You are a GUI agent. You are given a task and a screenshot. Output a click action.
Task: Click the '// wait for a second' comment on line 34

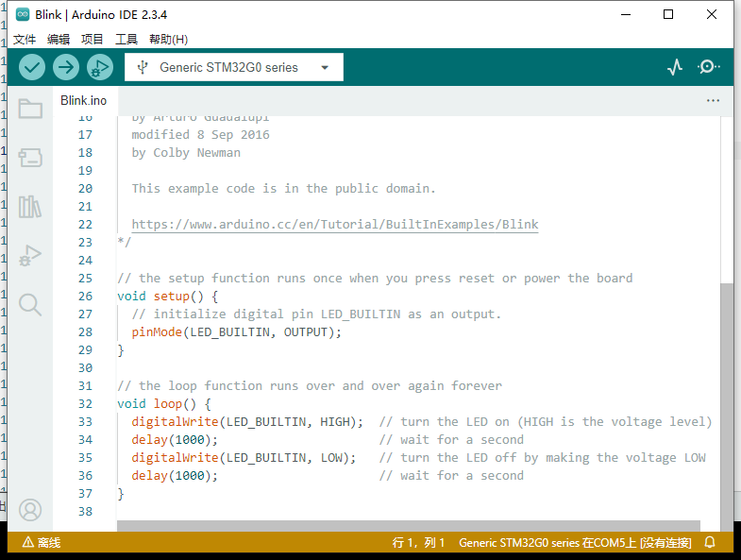[x=451, y=440]
